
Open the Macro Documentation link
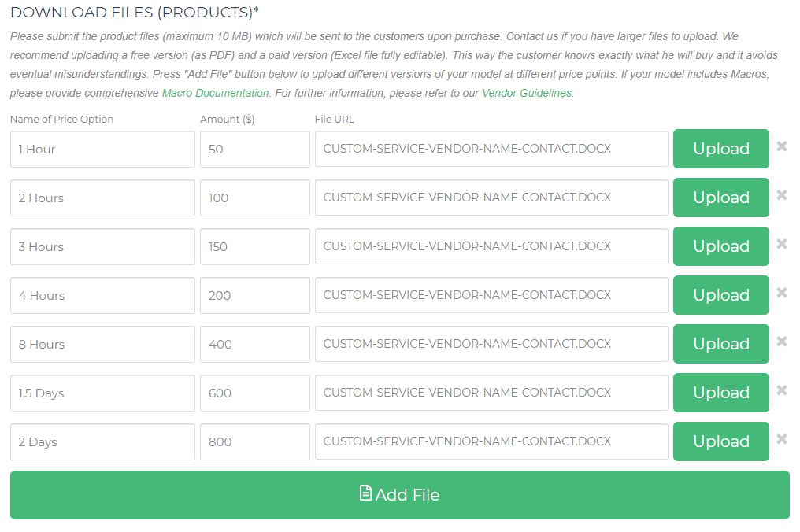tap(215, 93)
